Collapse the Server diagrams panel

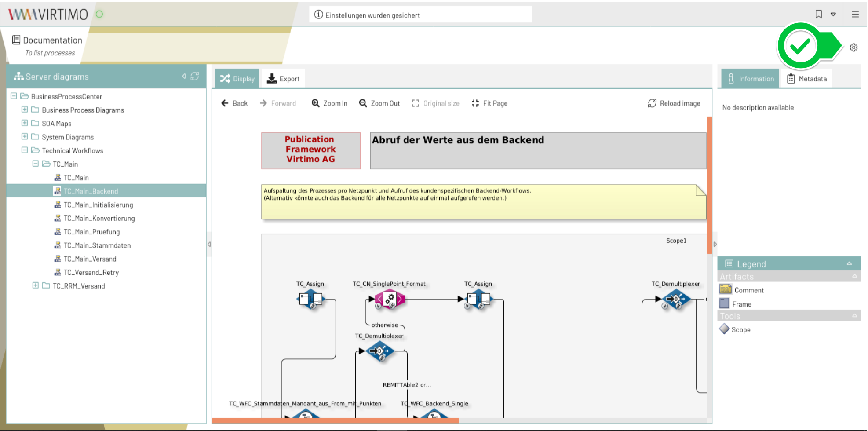[184, 76]
